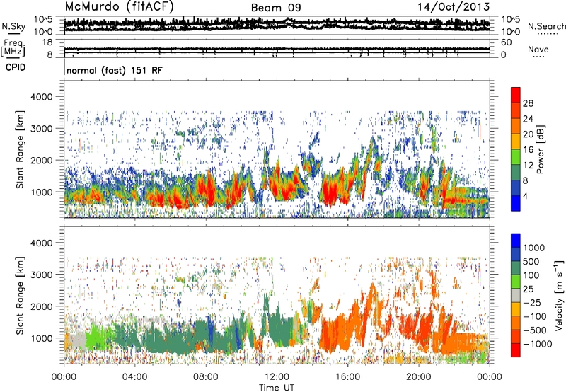The image size is (566, 392).
Task: Click the 28 tick on Power colorbar
Action: (x=528, y=103)
